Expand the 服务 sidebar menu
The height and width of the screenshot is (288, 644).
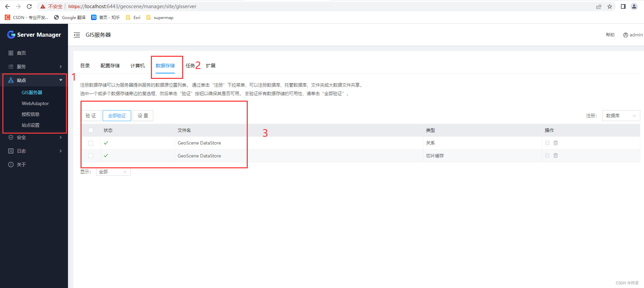click(x=34, y=67)
